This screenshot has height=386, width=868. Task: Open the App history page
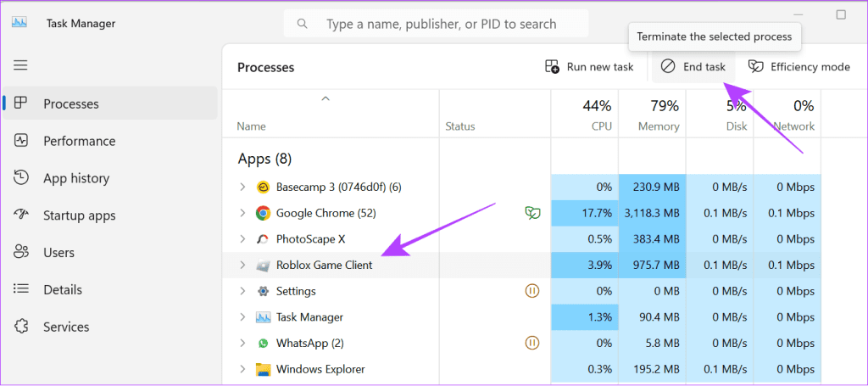(x=75, y=178)
